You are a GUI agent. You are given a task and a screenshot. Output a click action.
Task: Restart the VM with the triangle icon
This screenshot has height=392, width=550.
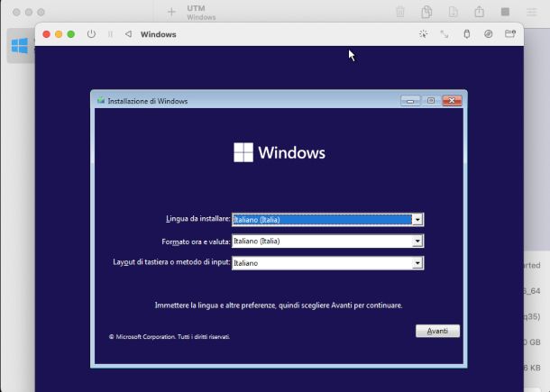coord(128,34)
